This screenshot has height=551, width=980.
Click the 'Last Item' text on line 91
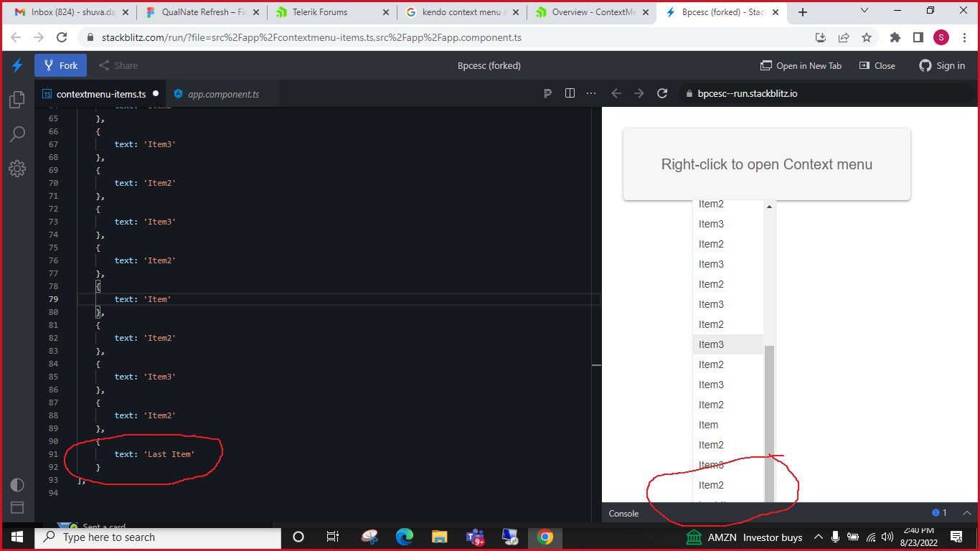coord(171,454)
